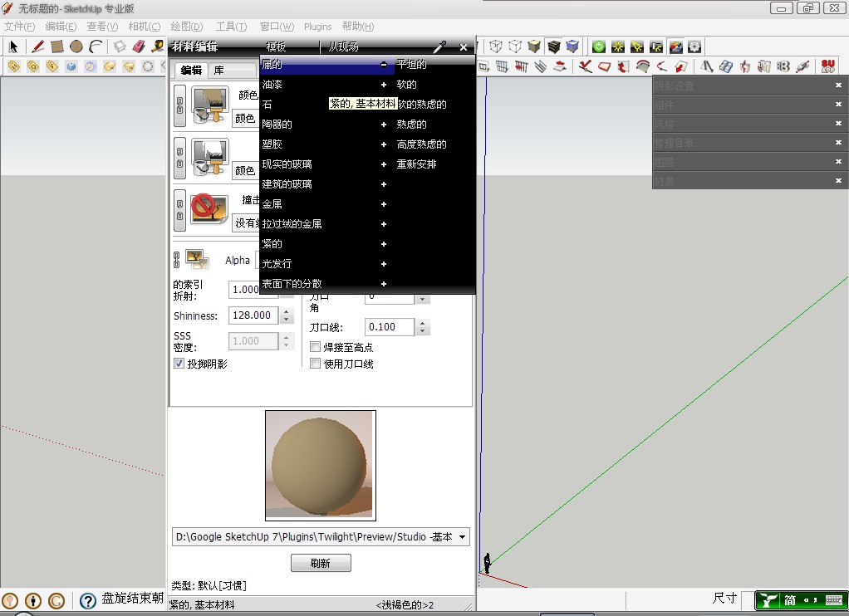This screenshot has width=849, height=616.
Task: Apply the Shaded face style
Action: pos(534,47)
